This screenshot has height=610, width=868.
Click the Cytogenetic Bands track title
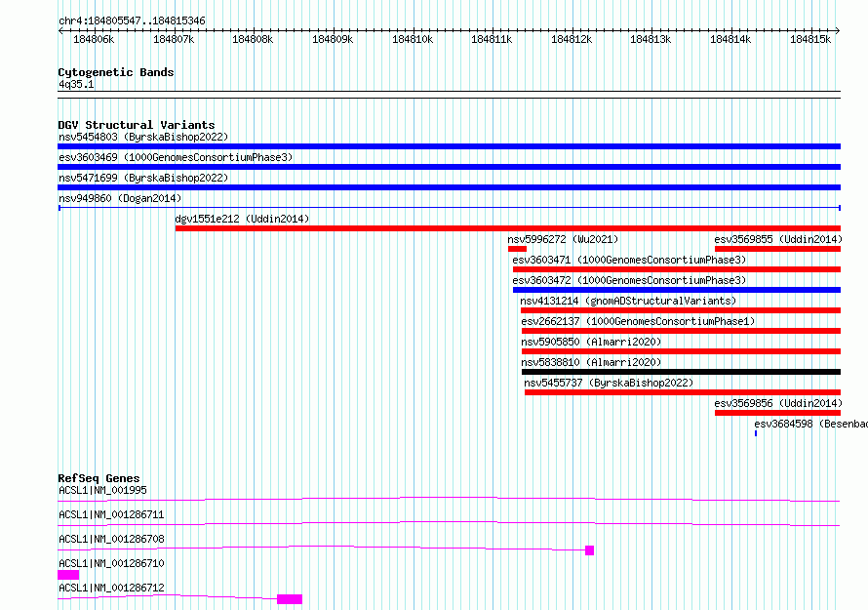click(x=115, y=72)
